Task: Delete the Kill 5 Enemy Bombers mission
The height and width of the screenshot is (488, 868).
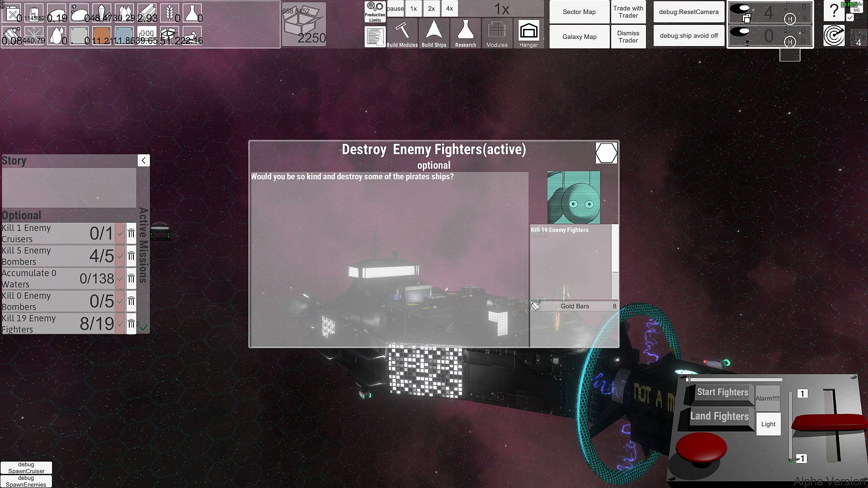Action: pos(131,256)
